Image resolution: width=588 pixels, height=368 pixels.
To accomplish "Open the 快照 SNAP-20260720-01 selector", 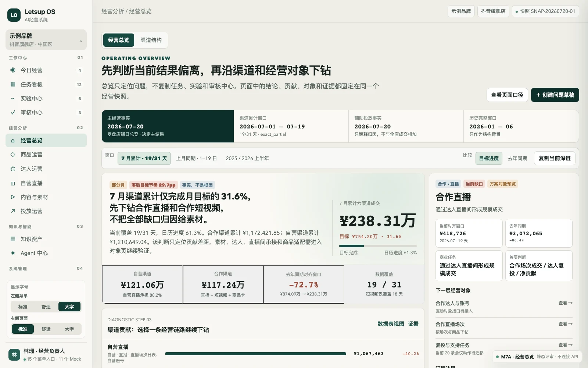I will tap(545, 11).
